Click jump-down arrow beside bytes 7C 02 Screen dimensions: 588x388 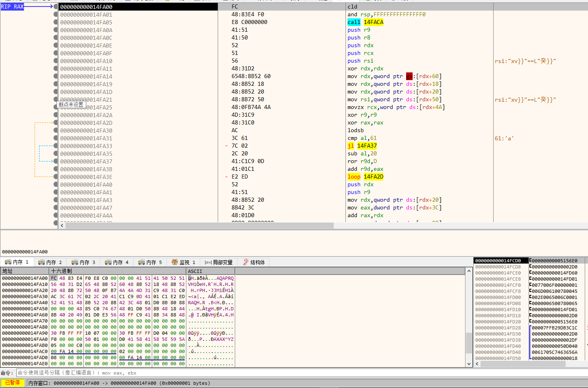pos(227,146)
